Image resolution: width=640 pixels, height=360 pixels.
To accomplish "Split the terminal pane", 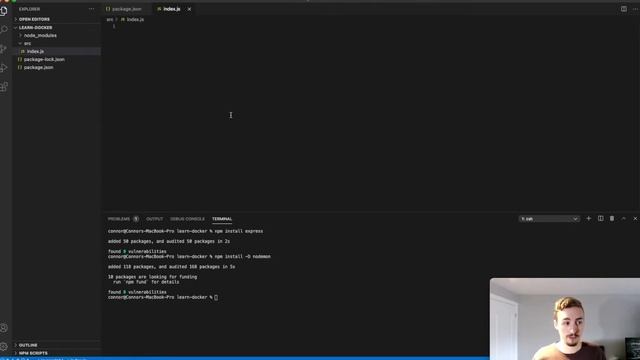I will tap(600, 219).
